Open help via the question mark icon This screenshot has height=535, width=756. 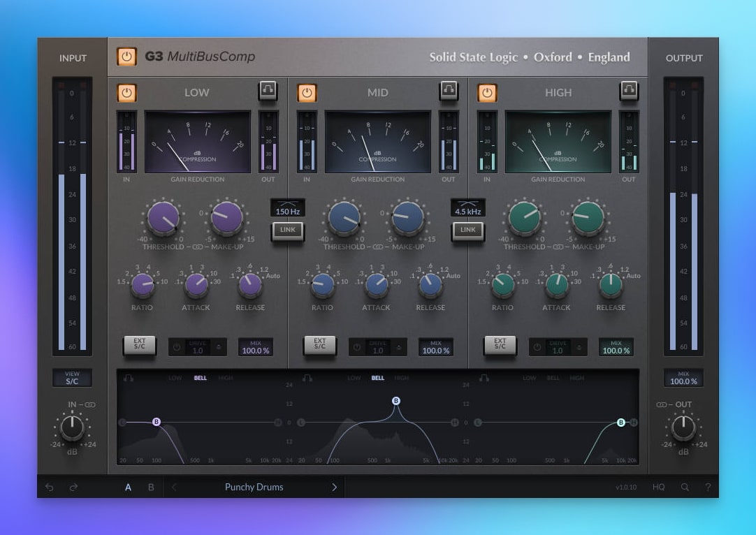click(708, 488)
